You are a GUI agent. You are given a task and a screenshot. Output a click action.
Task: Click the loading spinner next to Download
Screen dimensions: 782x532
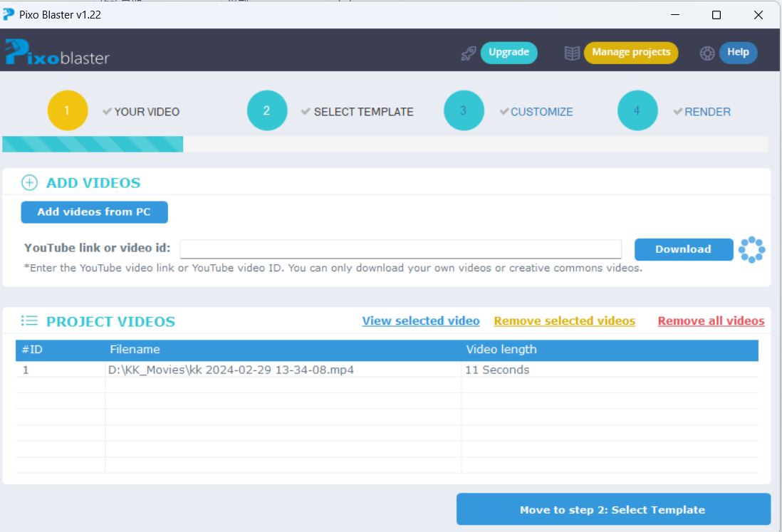click(751, 249)
